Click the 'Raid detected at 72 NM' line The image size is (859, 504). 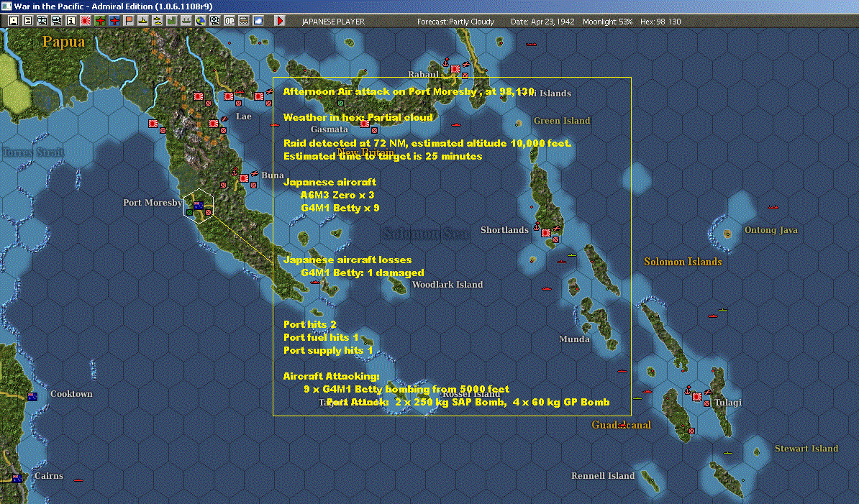(427, 143)
